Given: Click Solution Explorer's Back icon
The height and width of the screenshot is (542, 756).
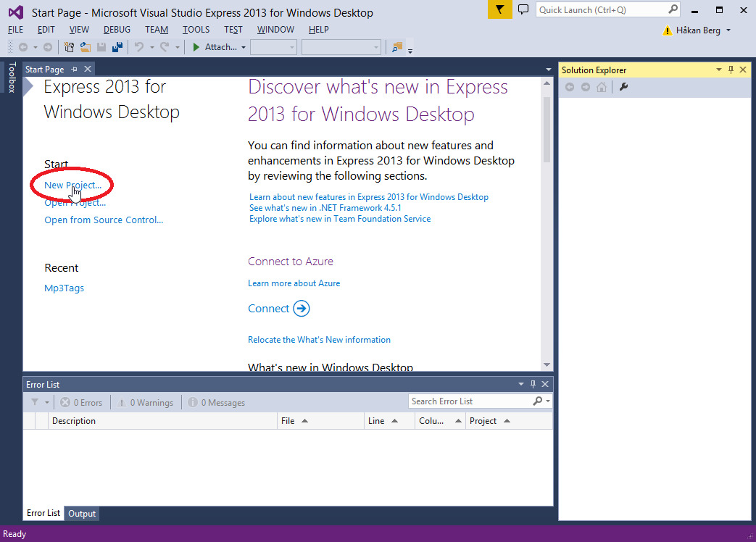Looking at the screenshot, I should click(570, 87).
